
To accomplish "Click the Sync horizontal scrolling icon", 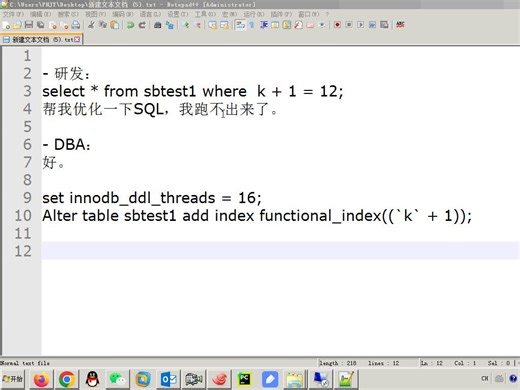I will [224, 25].
